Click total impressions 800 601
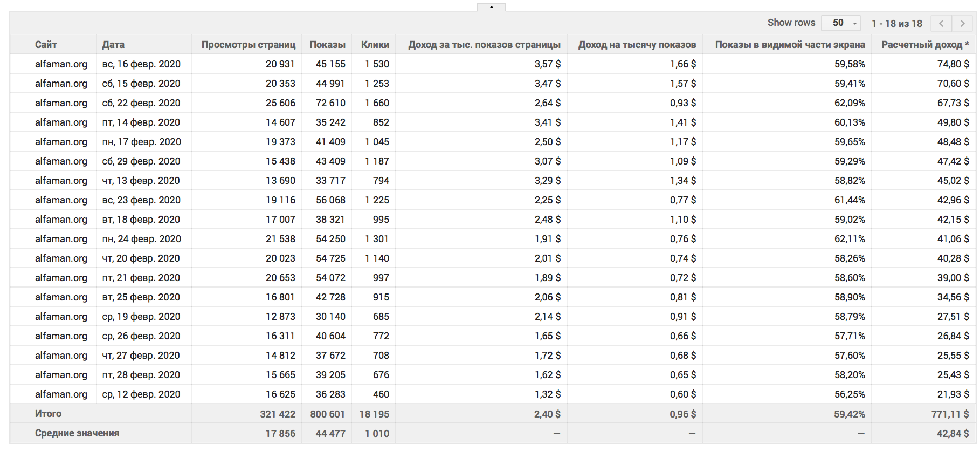This screenshot has width=980, height=451. pyautogui.click(x=328, y=414)
